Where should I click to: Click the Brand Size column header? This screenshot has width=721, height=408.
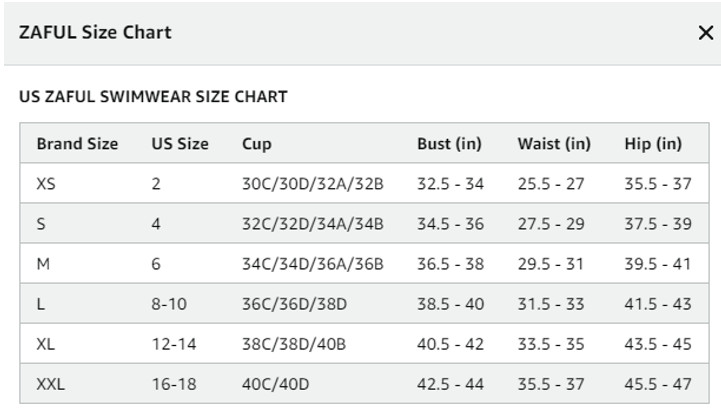77,144
